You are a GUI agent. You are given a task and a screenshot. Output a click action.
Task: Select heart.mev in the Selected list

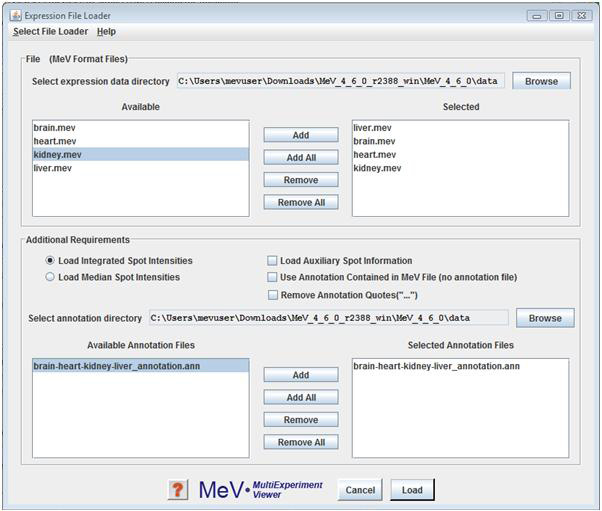[x=375, y=155]
